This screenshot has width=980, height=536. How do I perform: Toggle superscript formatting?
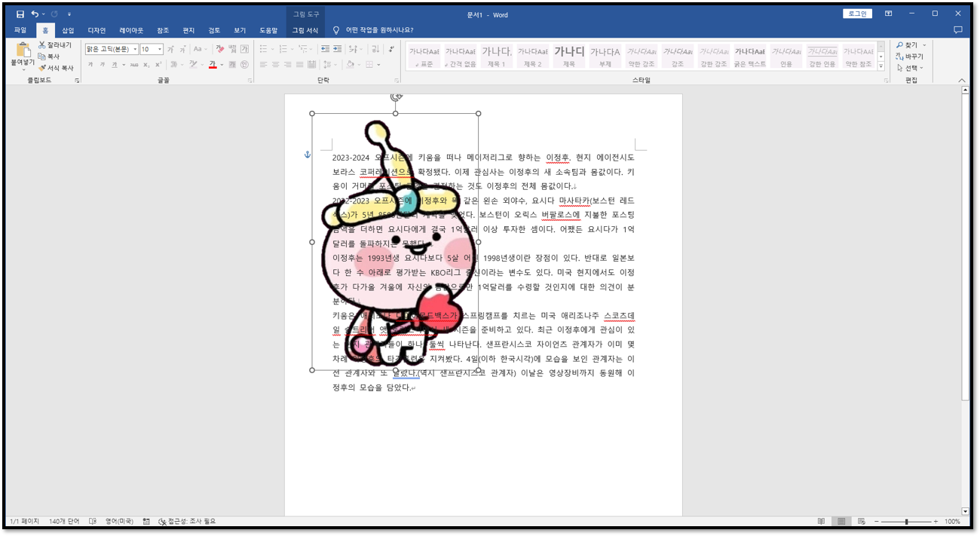point(158,65)
